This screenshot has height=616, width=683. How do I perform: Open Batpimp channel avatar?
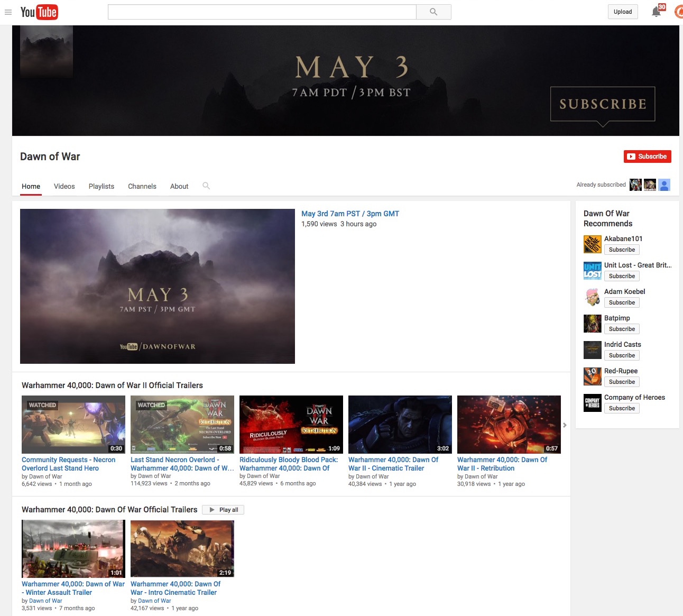click(593, 324)
